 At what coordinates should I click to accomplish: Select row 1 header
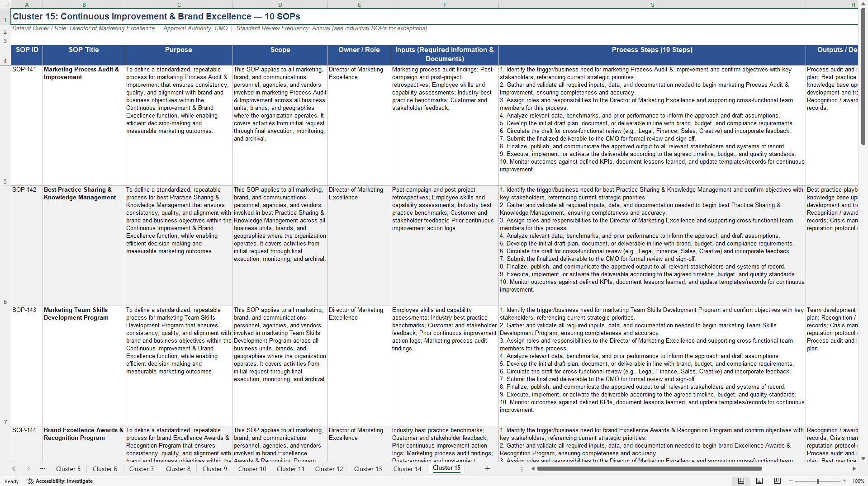(x=5, y=17)
